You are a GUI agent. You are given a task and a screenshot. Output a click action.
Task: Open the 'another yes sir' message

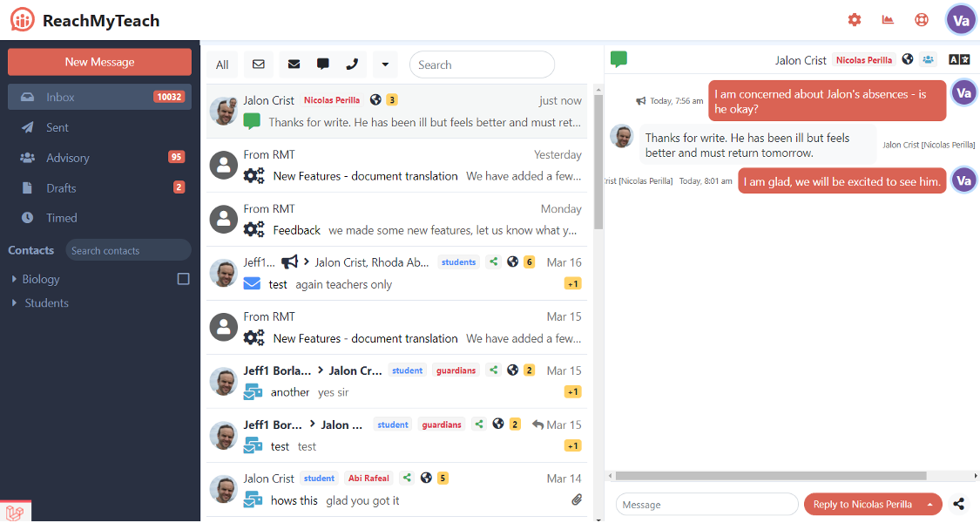(x=397, y=382)
